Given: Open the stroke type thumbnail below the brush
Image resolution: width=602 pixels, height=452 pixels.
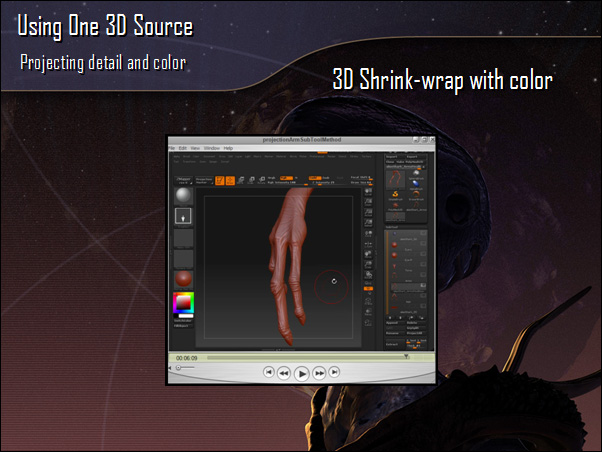Looking at the screenshot, I should pyautogui.click(x=183, y=216).
